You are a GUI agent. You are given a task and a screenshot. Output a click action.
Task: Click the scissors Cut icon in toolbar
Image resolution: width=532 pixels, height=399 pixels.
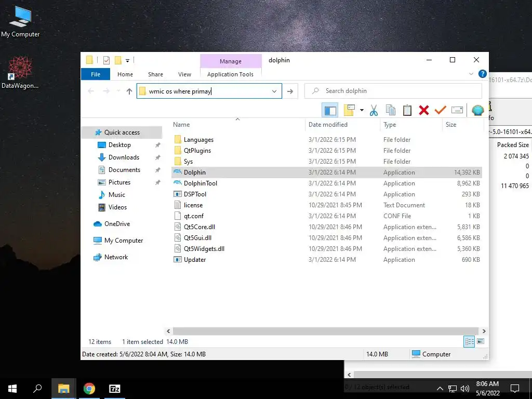click(374, 110)
